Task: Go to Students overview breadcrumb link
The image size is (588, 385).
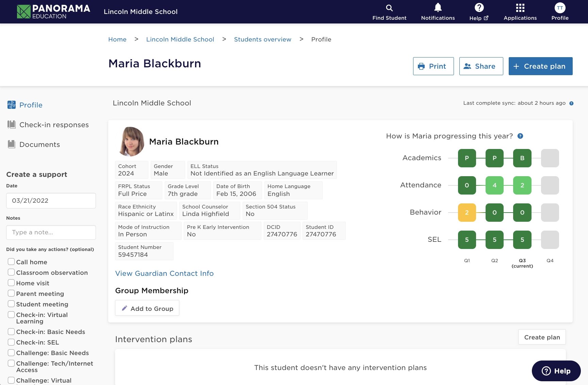Action: (262, 39)
